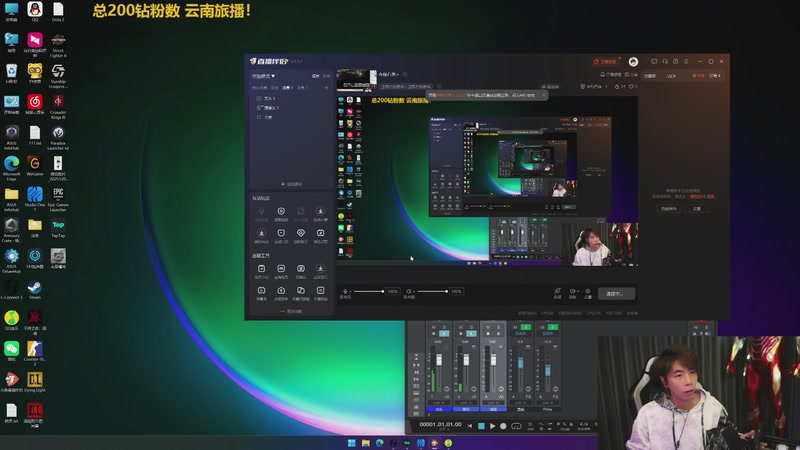Click the blue fader on mixer channel 4

coord(520,363)
